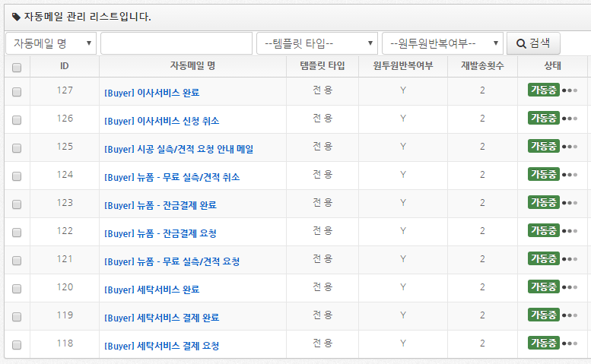The width and height of the screenshot is (591, 364).
Task: Click the three-dots icon in row 126
Action: (x=570, y=119)
